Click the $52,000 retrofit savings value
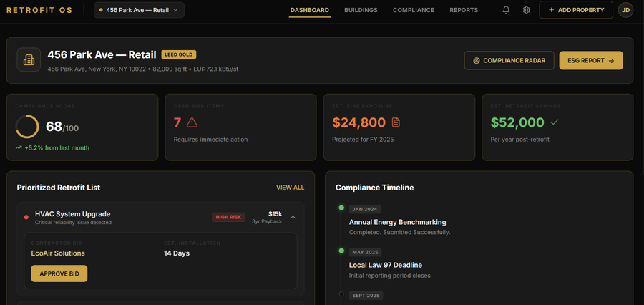Viewport: 644px width, 305px height. (517, 122)
